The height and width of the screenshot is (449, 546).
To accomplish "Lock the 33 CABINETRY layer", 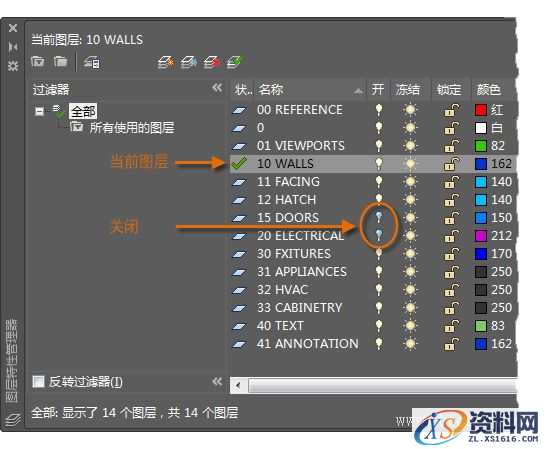I will tap(452, 308).
